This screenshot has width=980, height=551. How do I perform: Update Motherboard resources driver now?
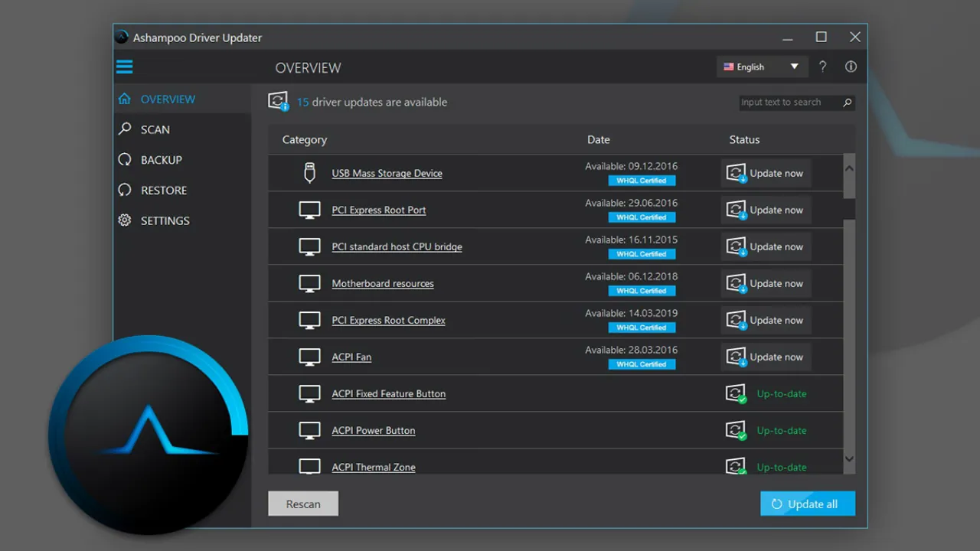point(766,283)
